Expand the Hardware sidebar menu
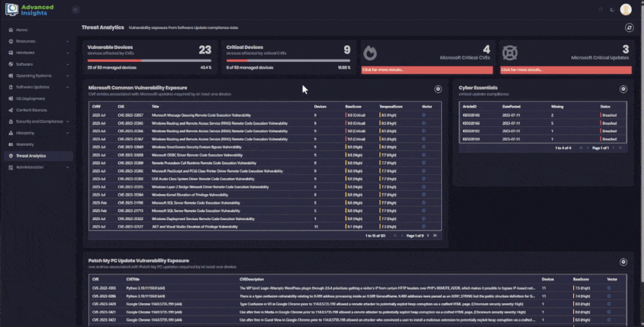The height and width of the screenshot is (327, 644). coord(39,53)
